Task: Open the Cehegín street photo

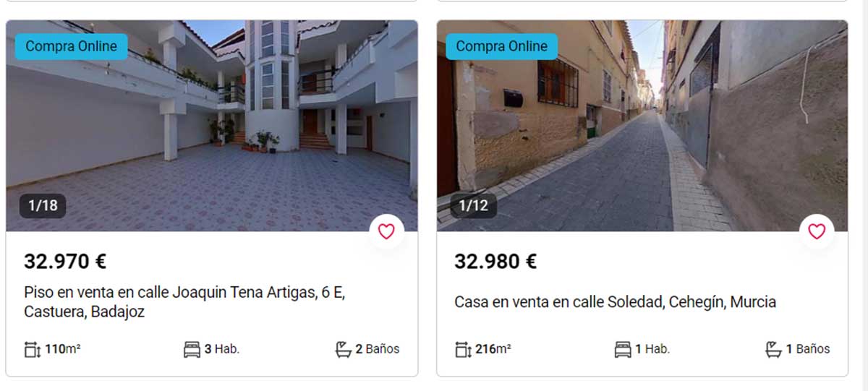Action: coord(642,126)
